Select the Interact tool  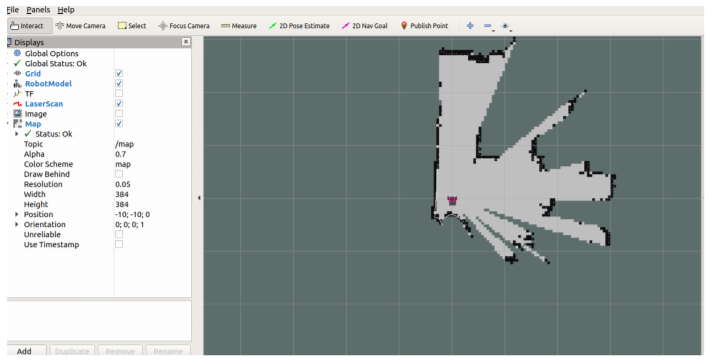(x=30, y=26)
